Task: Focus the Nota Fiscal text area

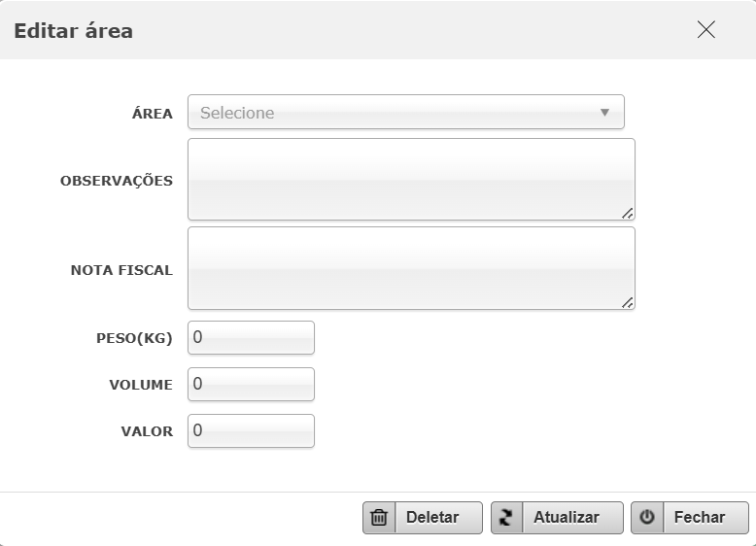Action: (x=410, y=267)
